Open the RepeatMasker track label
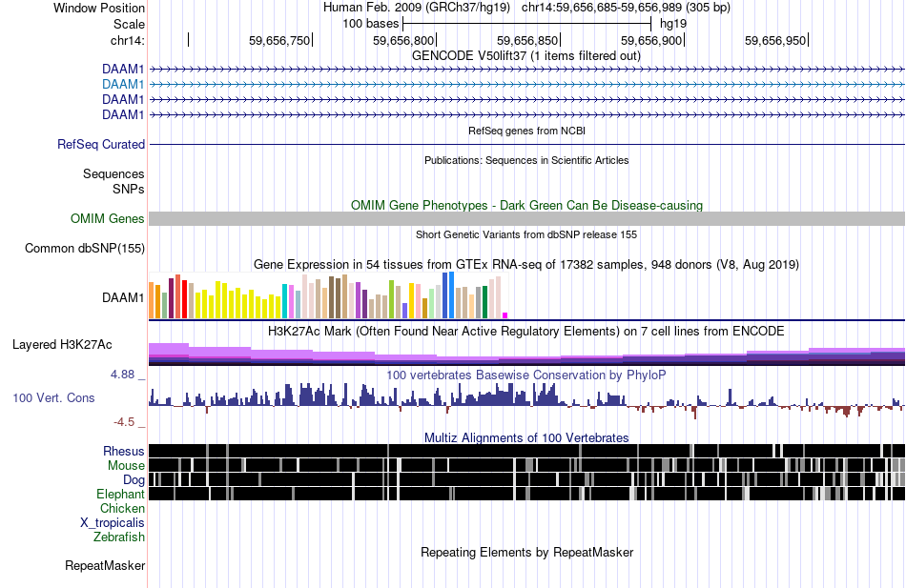 pos(105,566)
